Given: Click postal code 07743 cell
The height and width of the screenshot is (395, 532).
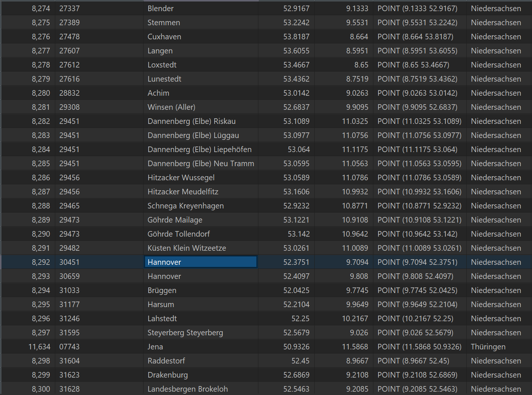Looking at the screenshot, I should [70, 347].
